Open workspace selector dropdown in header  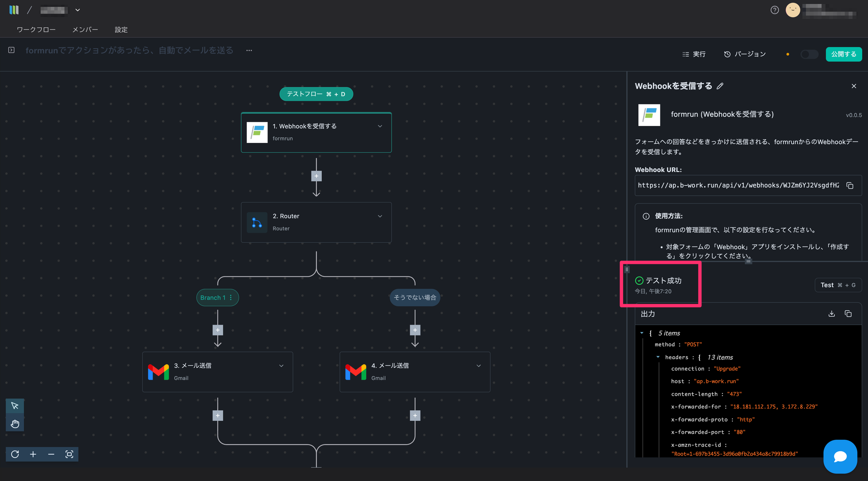coord(78,10)
